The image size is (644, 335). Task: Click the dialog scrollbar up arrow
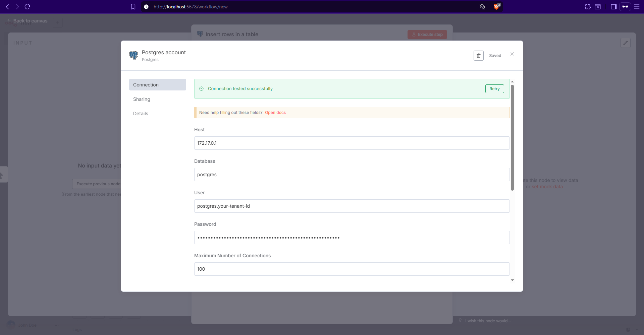[x=512, y=82]
